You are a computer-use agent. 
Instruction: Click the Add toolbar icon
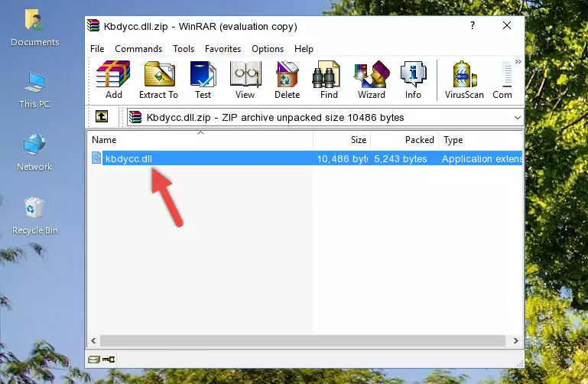(x=113, y=80)
